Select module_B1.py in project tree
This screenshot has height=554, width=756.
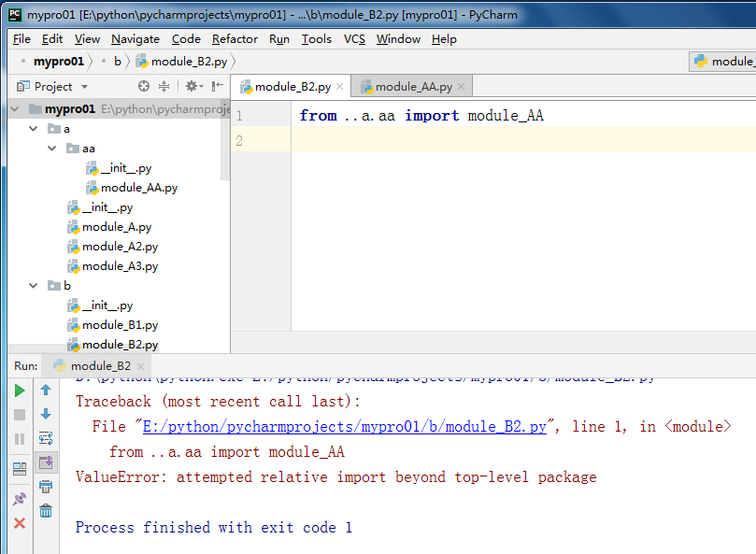pos(113,325)
